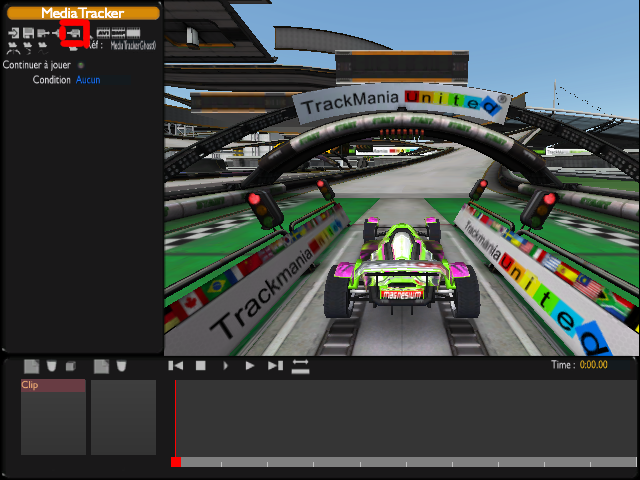
Task: Select the car icon with wave line
Action: pyautogui.click(x=43, y=48)
